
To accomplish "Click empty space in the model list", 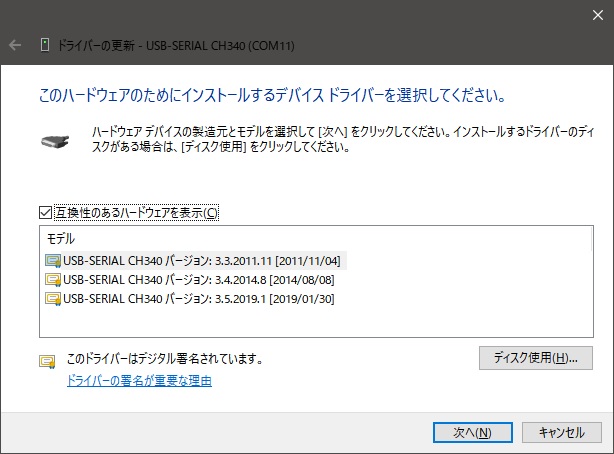I will click(300, 322).
